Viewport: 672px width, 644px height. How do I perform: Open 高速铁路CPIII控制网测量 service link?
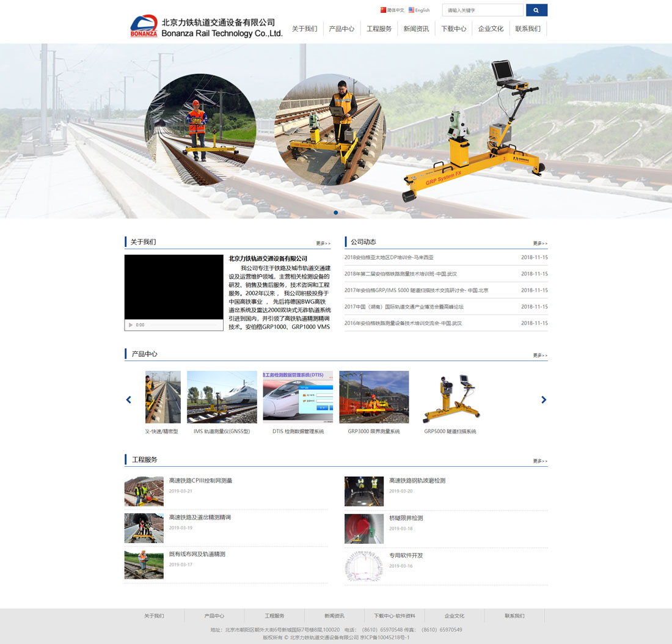(x=200, y=480)
